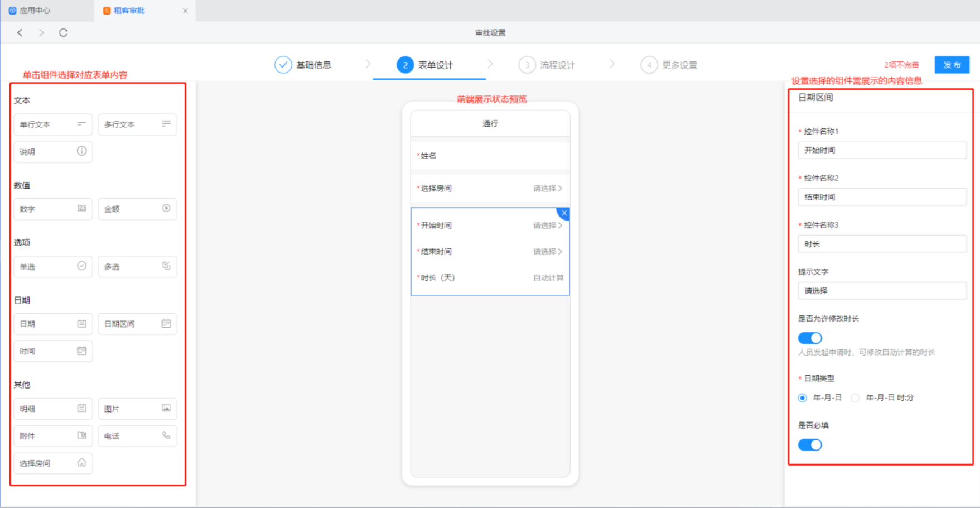Select the 年-月-日 时:分 radio option
The width and height of the screenshot is (980, 508).
(x=856, y=398)
